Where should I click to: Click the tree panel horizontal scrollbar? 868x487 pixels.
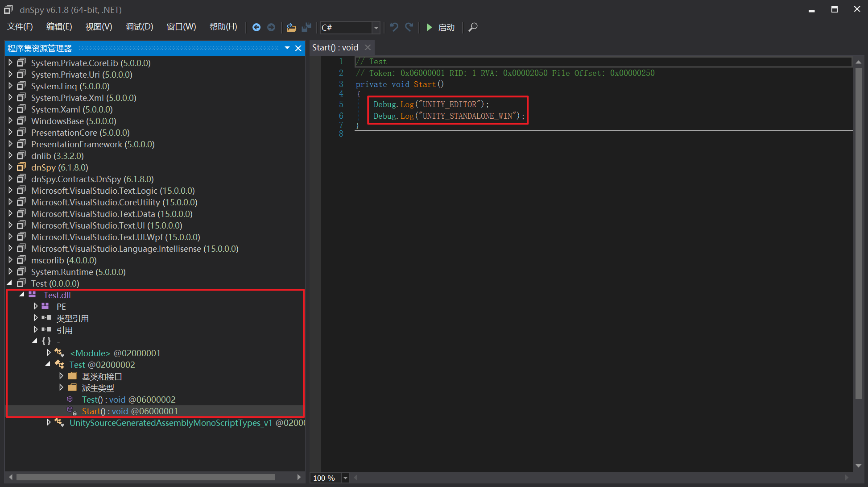pos(145,477)
